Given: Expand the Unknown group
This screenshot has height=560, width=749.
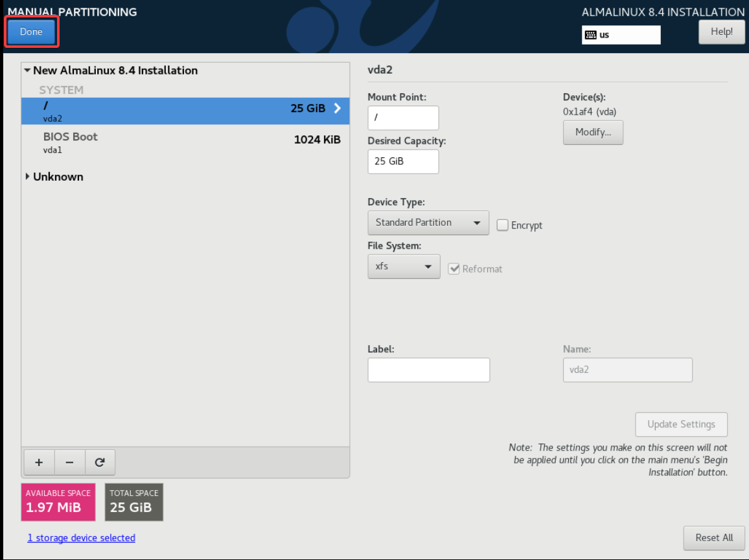Looking at the screenshot, I should pyautogui.click(x=27, y=177).
